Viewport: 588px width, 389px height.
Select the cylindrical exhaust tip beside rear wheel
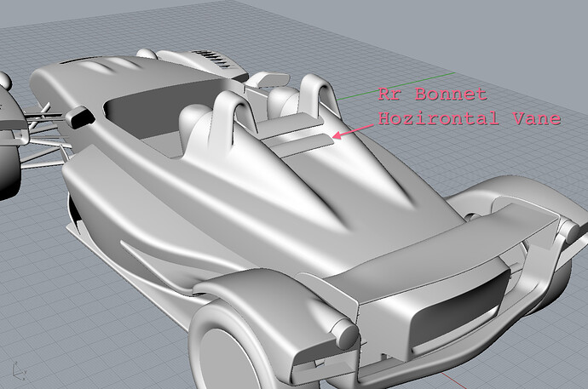coord(344,333)
